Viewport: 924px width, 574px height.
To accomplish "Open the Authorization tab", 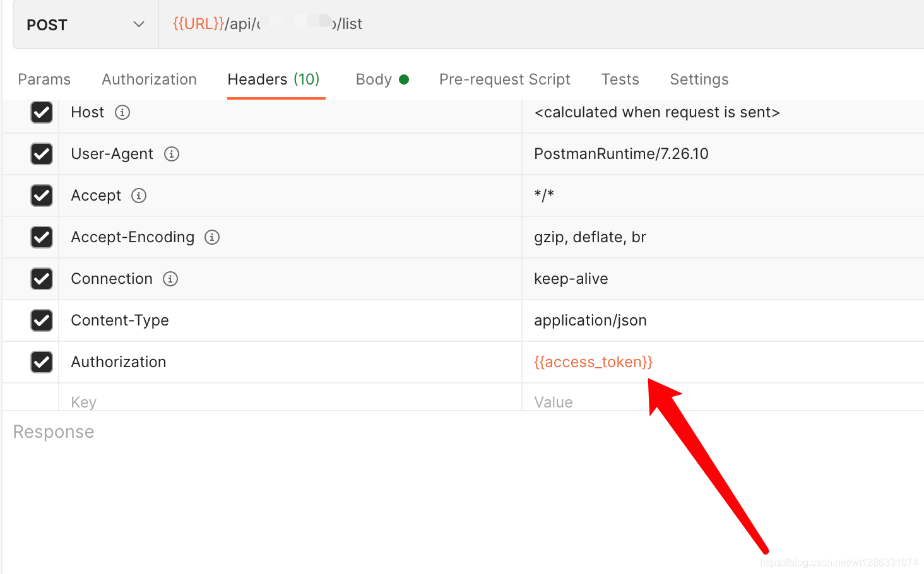I will (149, 79).
